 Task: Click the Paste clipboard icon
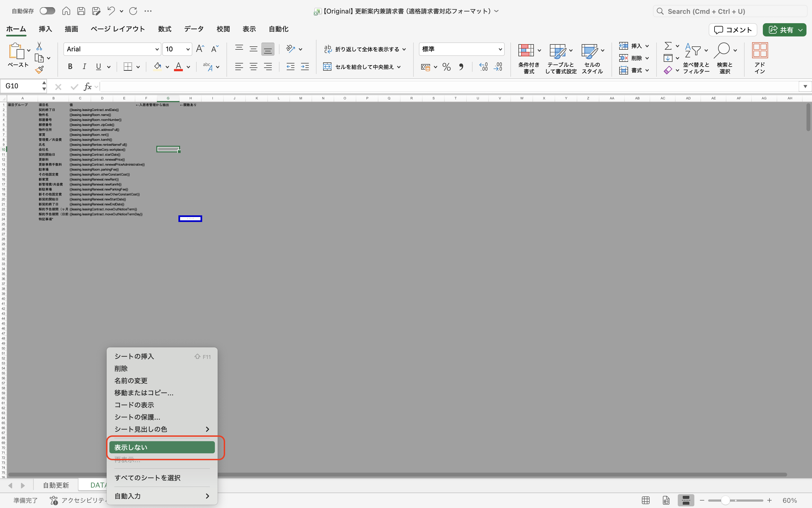pyautogui.click(x=17, y=51)
